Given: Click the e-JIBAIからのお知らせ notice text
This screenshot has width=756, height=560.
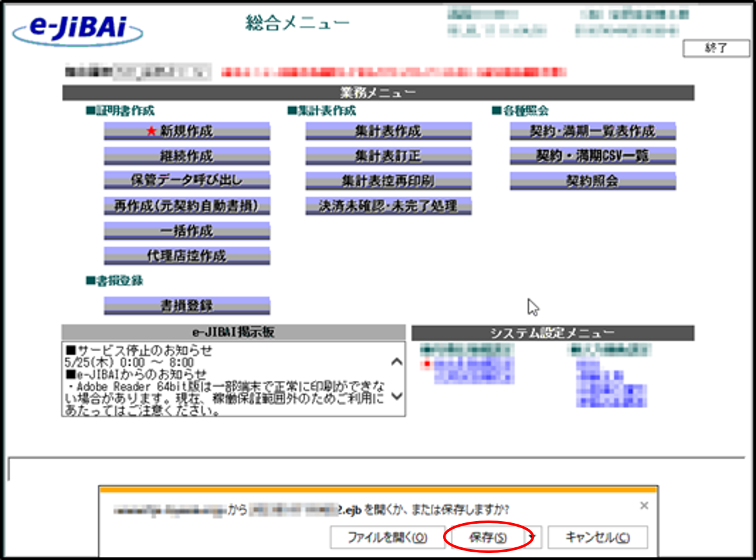Looking at the screenshot, I should pos(136,374).
